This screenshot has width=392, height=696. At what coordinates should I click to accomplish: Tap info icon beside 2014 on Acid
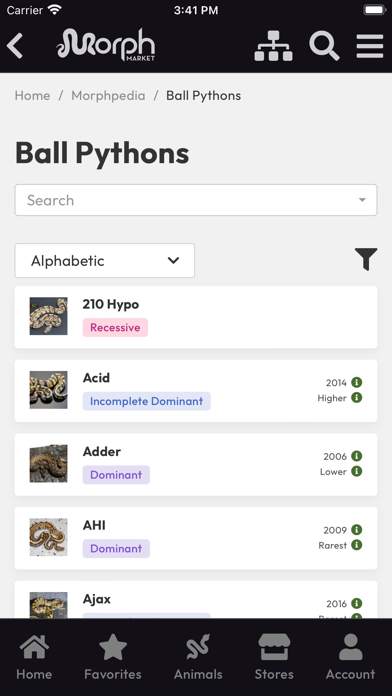[356, 382]
